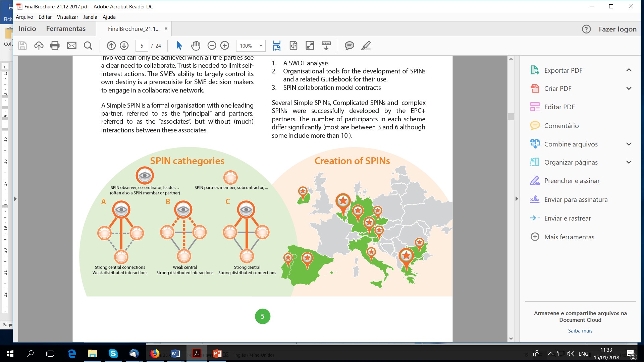The image size is (644, 362).
Task: Expand the left navigation pane arrow
Action: (15, 199)
